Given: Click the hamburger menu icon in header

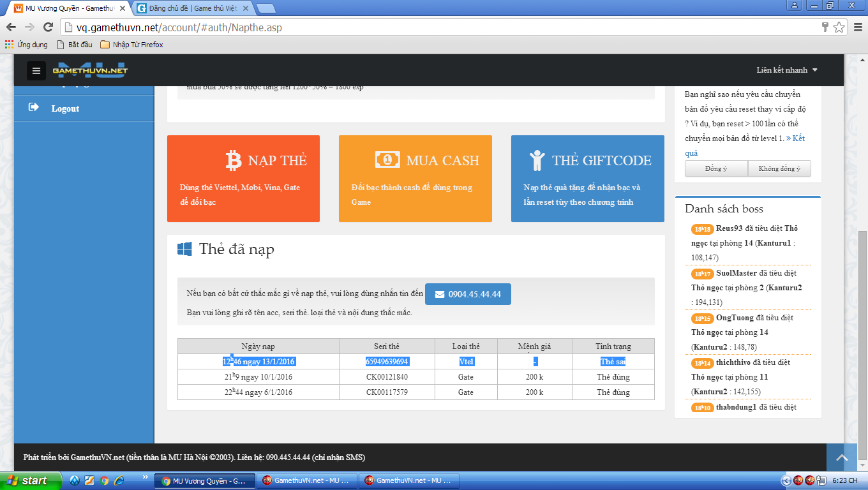Looking at the screenshot, I should click(x=36, y=71).
